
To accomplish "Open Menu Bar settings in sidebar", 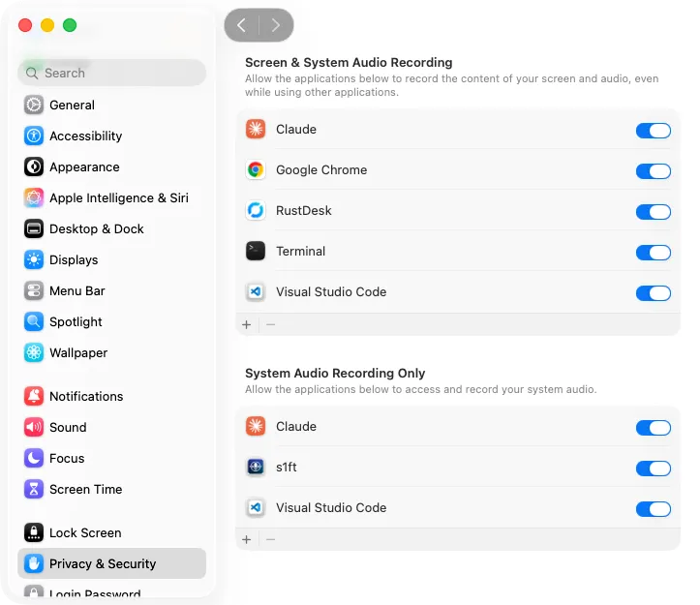I will click(111, 290).
